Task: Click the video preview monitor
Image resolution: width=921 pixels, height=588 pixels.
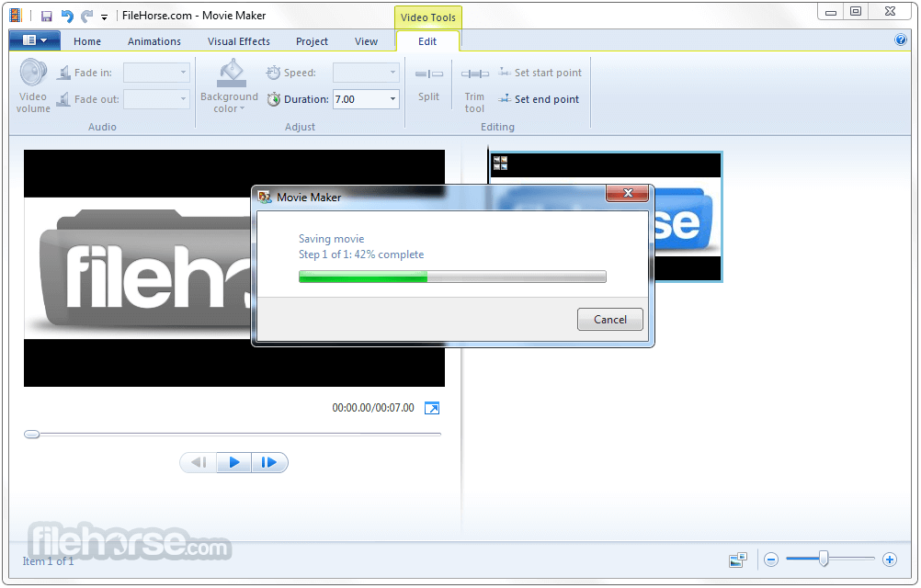Action: [x=233, y=268]
